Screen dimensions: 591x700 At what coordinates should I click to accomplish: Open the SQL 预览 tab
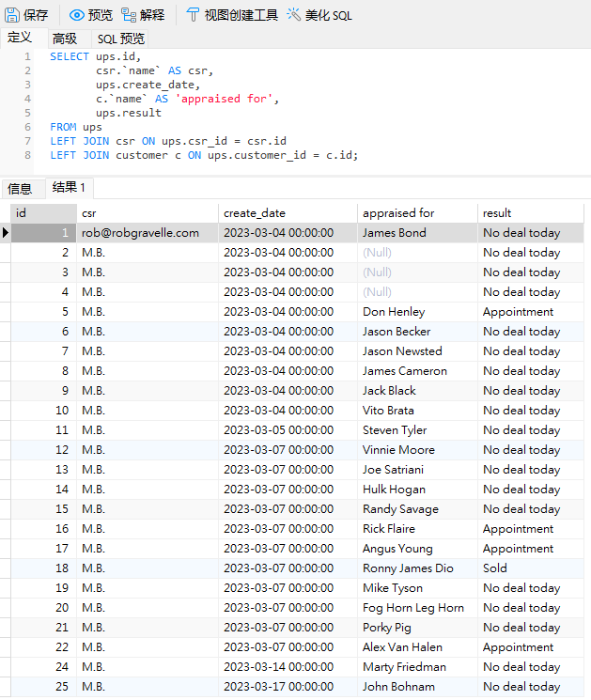pyautogui.click(x=120, y=39)
